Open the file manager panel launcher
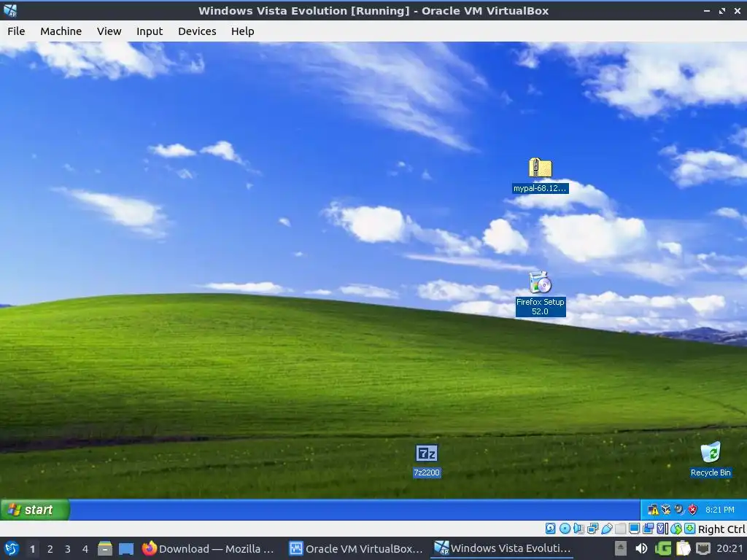 [x=105, y=548]
